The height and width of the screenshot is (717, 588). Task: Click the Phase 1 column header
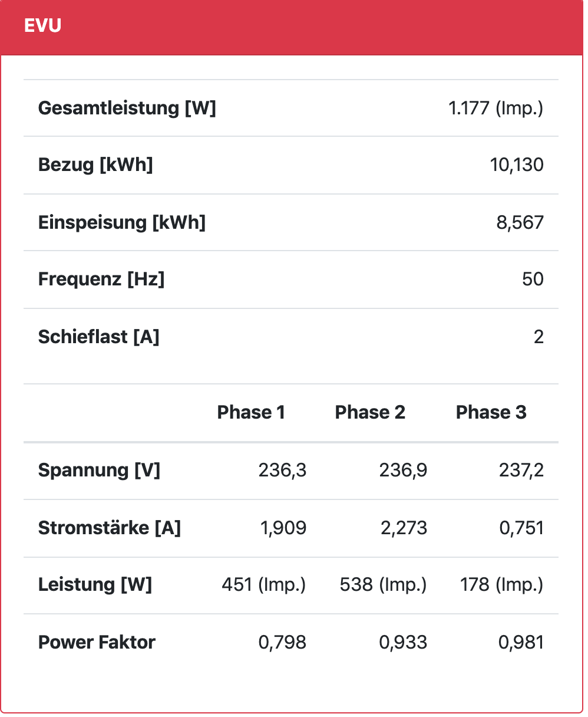251,413
